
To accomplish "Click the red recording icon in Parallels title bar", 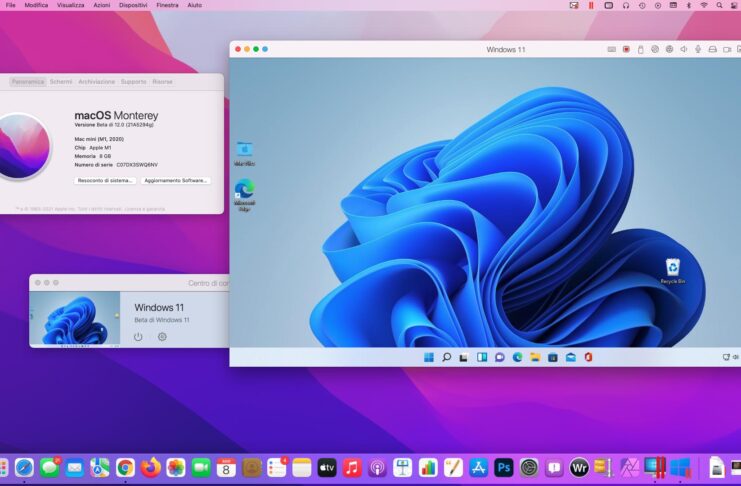I will click(626, 49).
